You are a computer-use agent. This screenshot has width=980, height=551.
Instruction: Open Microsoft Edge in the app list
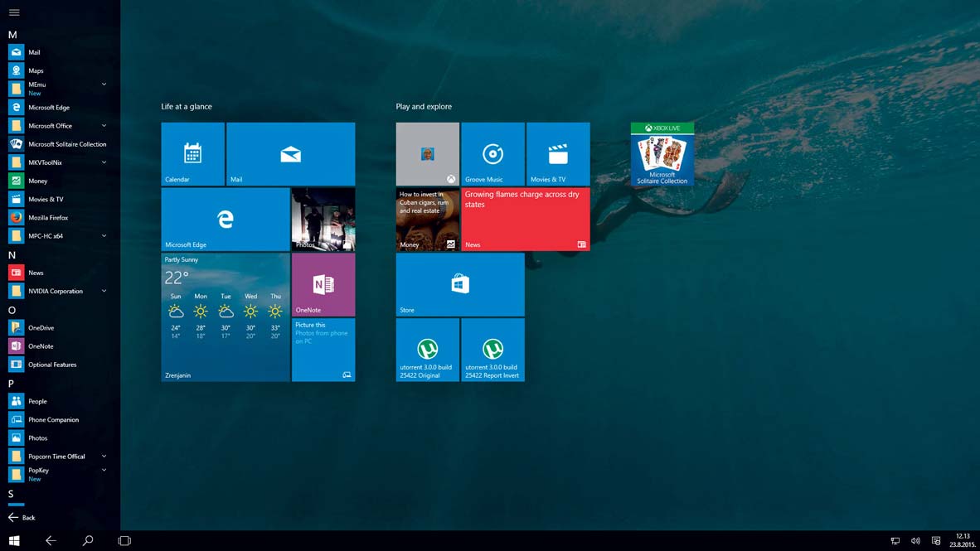[57, 108]
